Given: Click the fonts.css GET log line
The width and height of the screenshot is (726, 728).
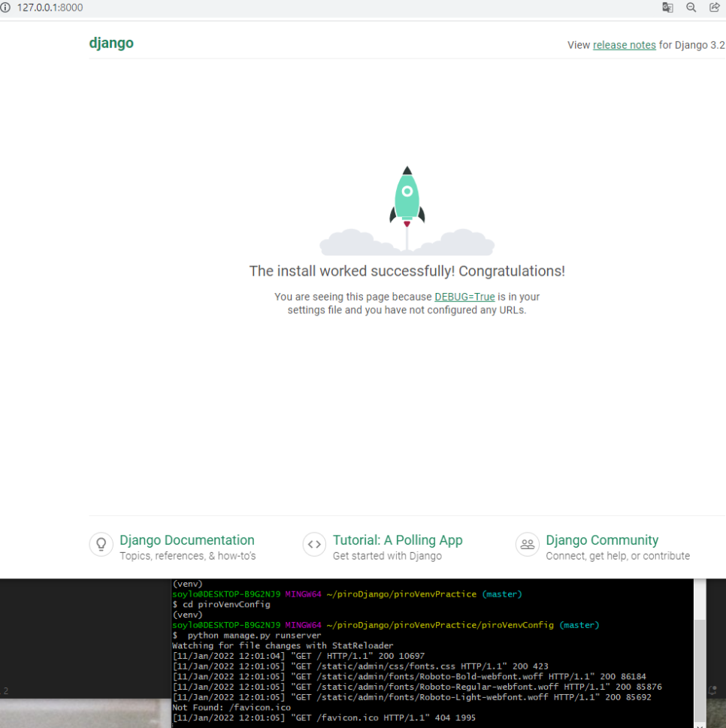Looking at the screenshot, I should pyautogui.click(x=360, y=666).
